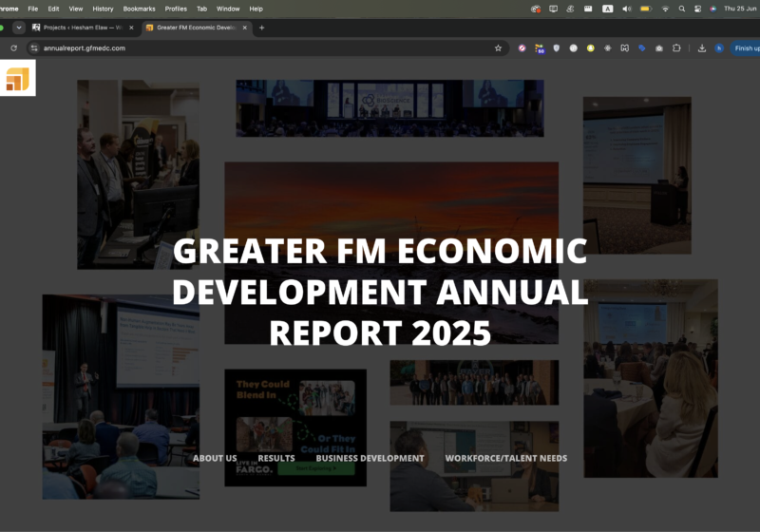760x532 pixels.
Task: Open Chrome Downloads icon
Action: 702,47
